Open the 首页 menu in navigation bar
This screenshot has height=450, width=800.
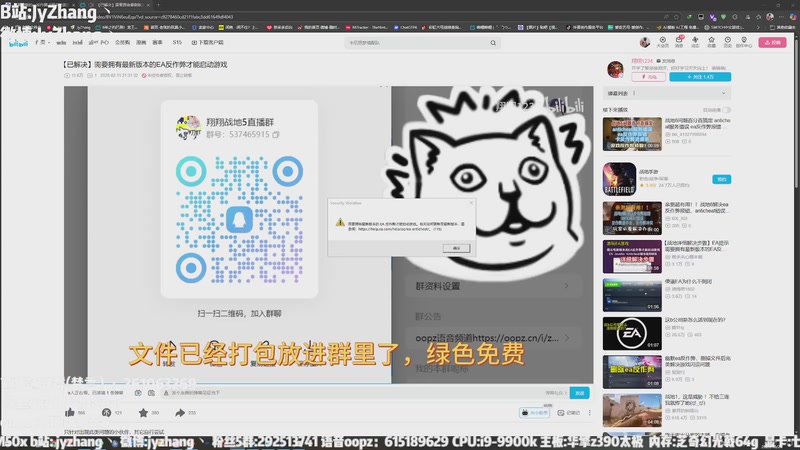42,43
